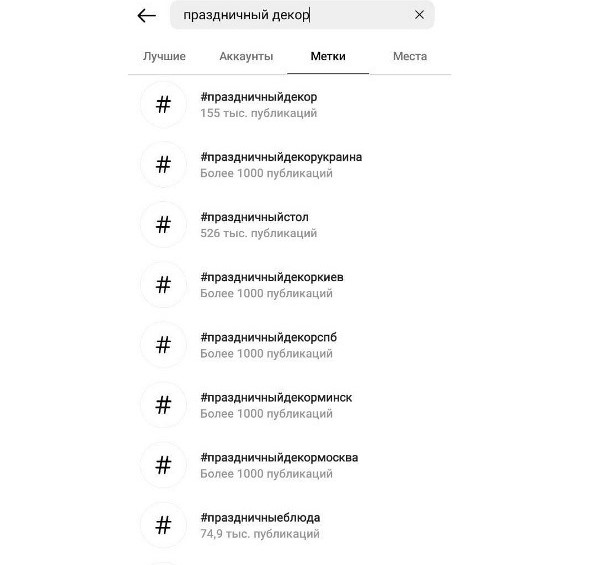This screenshot has height=565, width=596.
Task: Choose the #праздничныйдекоркиев hashtag text
Action: pyautogui.click(x=272, y=277)
